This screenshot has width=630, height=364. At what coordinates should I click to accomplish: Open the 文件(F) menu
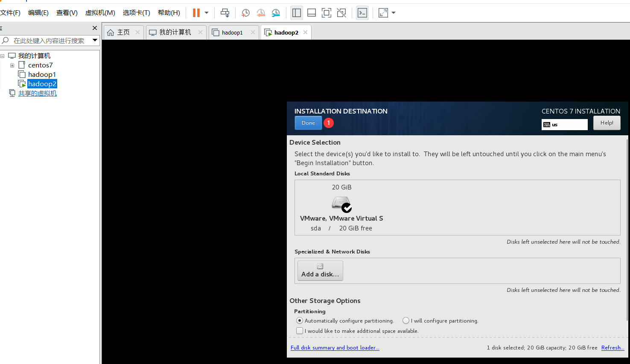pyautogui.click(x=10, y=13)
